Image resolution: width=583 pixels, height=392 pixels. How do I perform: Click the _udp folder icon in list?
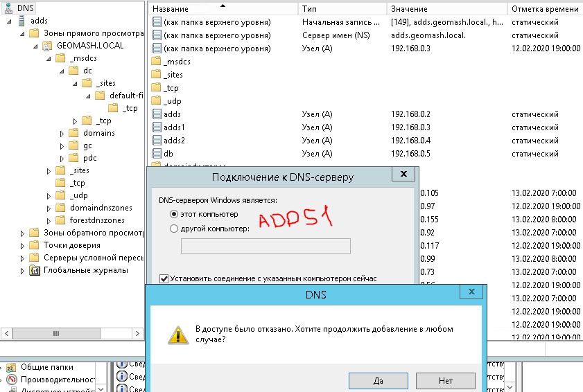[157, 100]
